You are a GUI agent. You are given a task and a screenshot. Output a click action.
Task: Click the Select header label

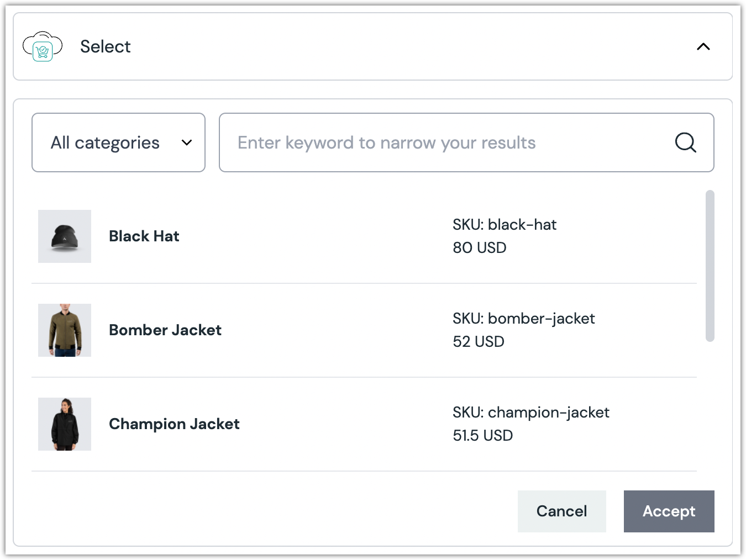106,47
